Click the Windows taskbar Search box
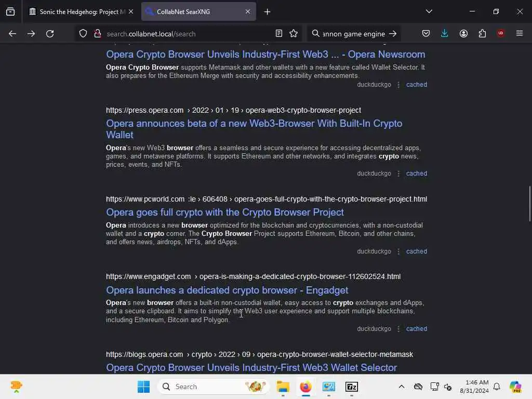Screen dimensions: 532x399 tap(214, 387)
